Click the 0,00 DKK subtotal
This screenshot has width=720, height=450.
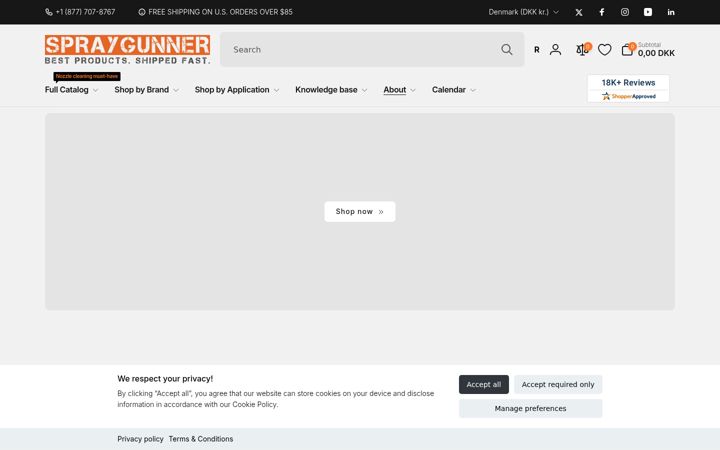point(656,53)
